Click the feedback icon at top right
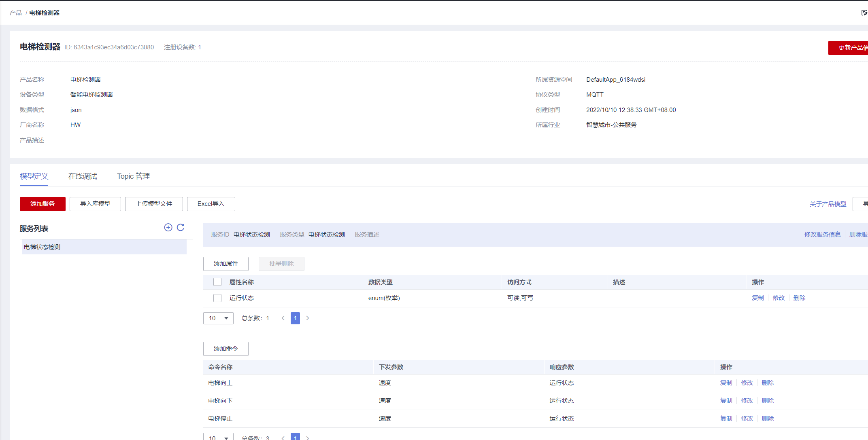The height and width of the screenshot is (440, 868). click(864, 13)
